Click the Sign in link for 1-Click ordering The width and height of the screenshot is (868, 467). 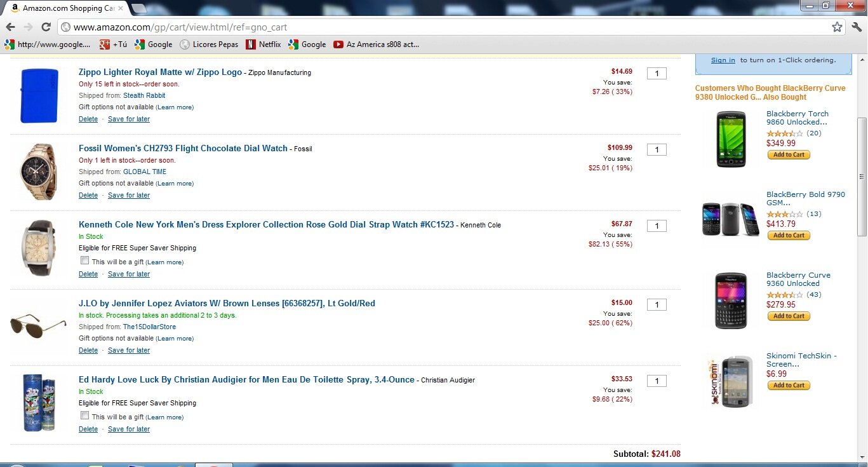pos(723,60)
